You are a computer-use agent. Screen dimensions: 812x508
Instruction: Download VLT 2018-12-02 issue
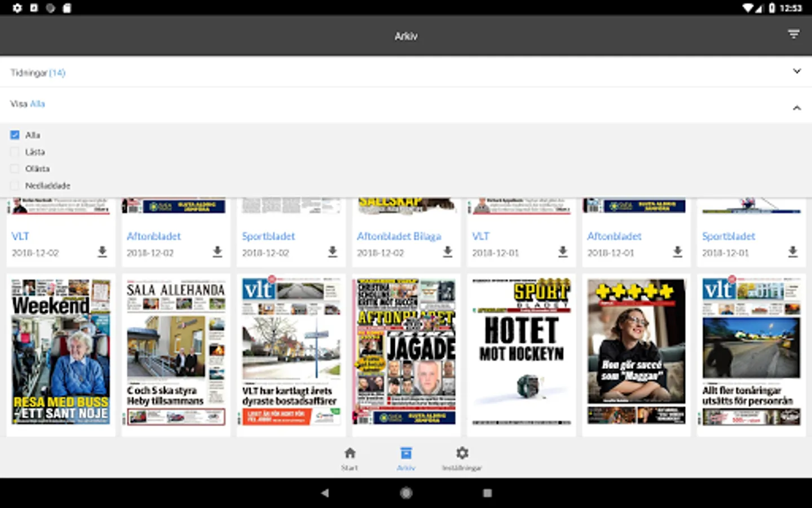click(x=102, y=252)
